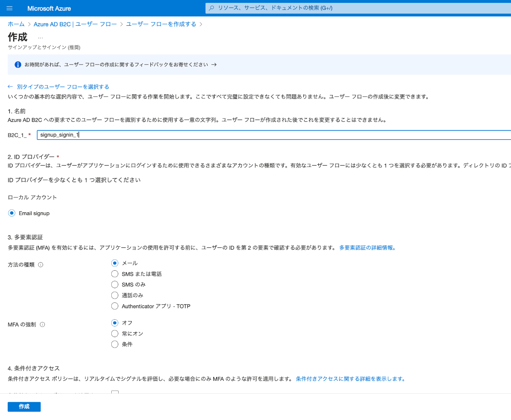Set MFA の強制 to オフ
The width and height of the screenshot is (511, 420).
pyautogui.click(x=115, y=323)
